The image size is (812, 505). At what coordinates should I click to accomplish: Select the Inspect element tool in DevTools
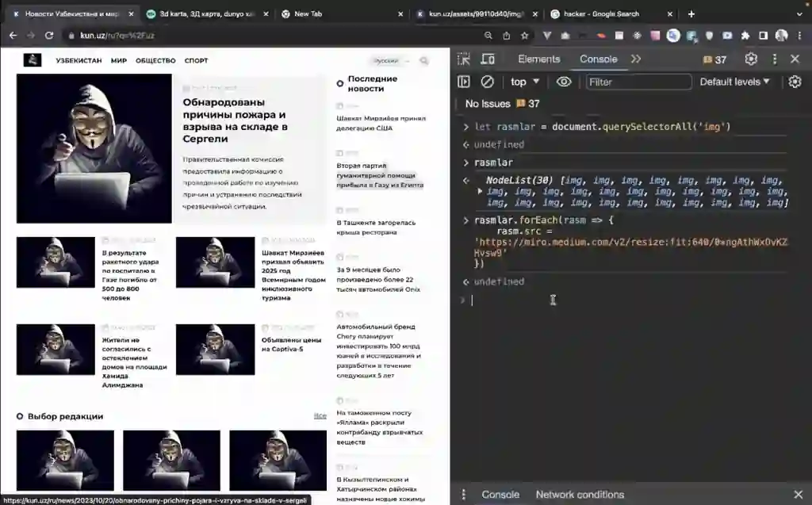(464, 59)
